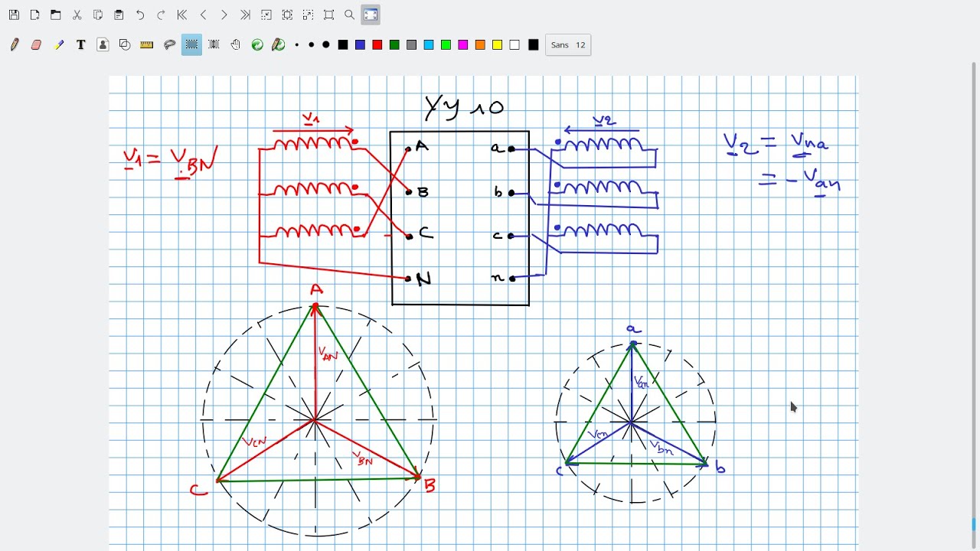Pick the white color swatch
This screenshot has width=980, height=551.
pyautogui.click(x=514, y=45)
